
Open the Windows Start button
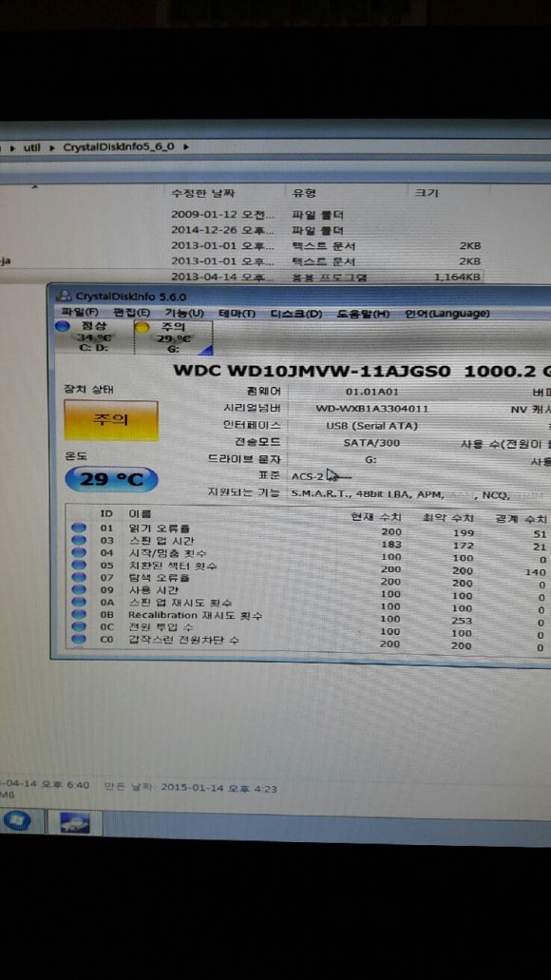(x=17, y=821)
